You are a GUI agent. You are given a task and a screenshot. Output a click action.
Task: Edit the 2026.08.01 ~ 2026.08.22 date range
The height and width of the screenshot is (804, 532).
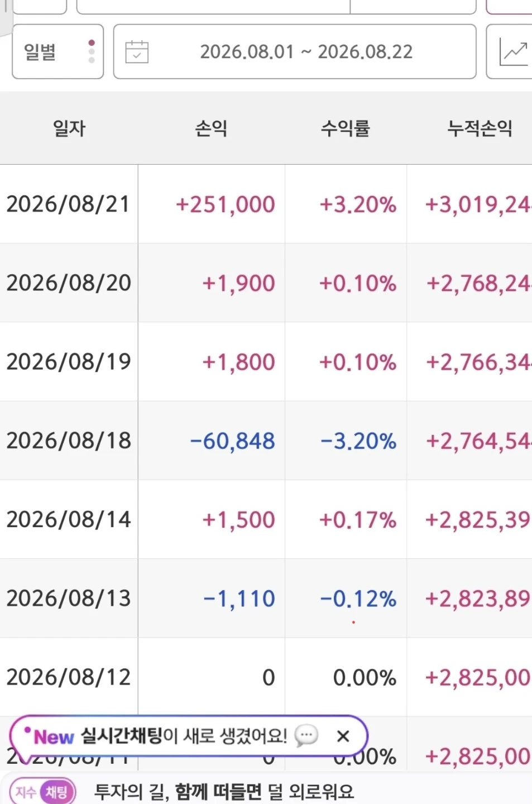[295, 51]
